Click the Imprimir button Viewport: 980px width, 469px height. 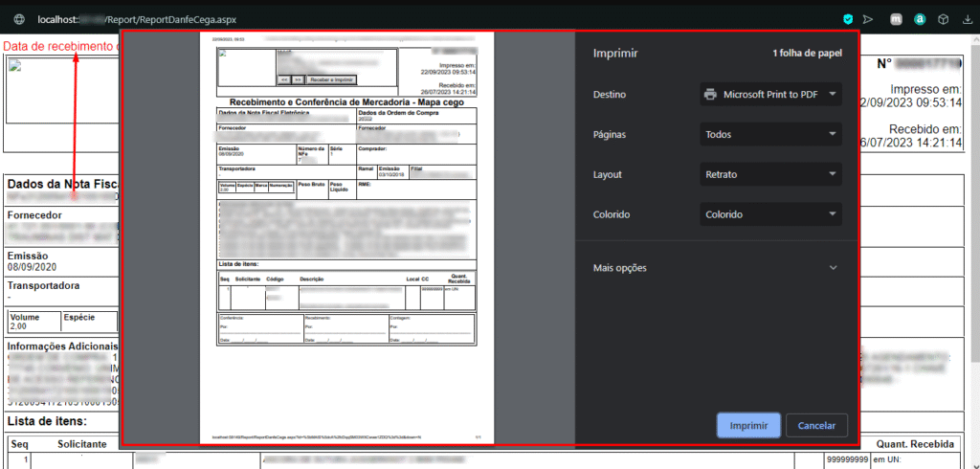pos(748,425)
